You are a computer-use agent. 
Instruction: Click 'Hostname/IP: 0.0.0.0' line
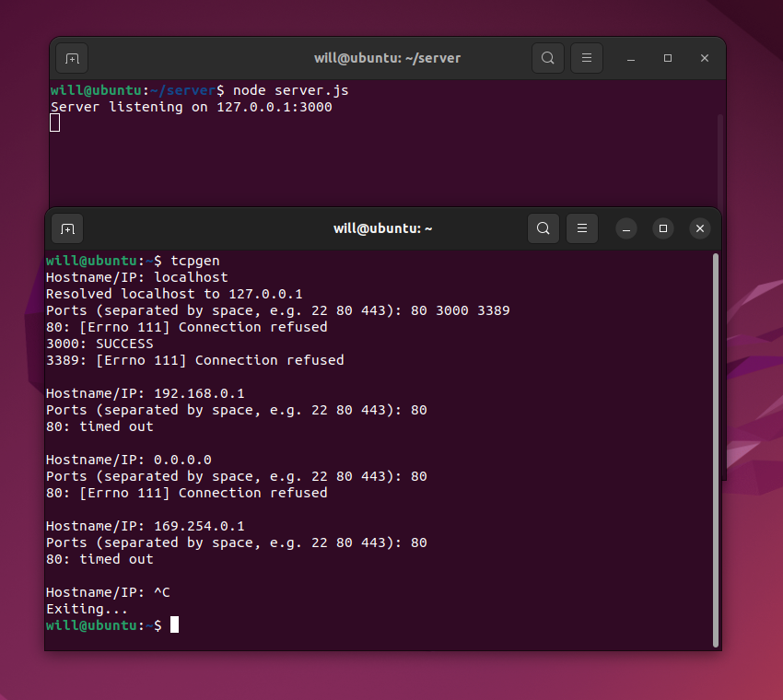(129, 460)
